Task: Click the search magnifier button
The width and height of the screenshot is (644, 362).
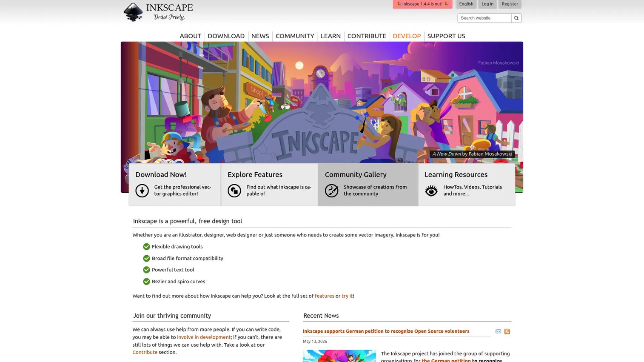Action: pos(516,18)
